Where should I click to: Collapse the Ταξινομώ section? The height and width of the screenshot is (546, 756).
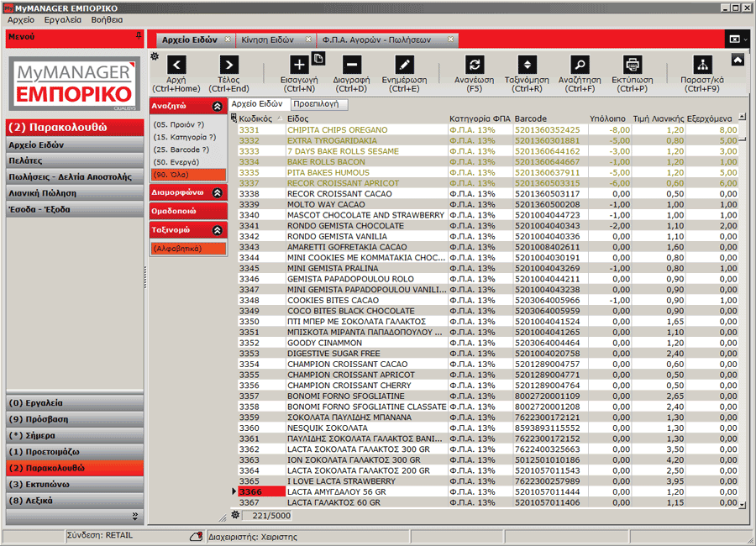[218, 230]
